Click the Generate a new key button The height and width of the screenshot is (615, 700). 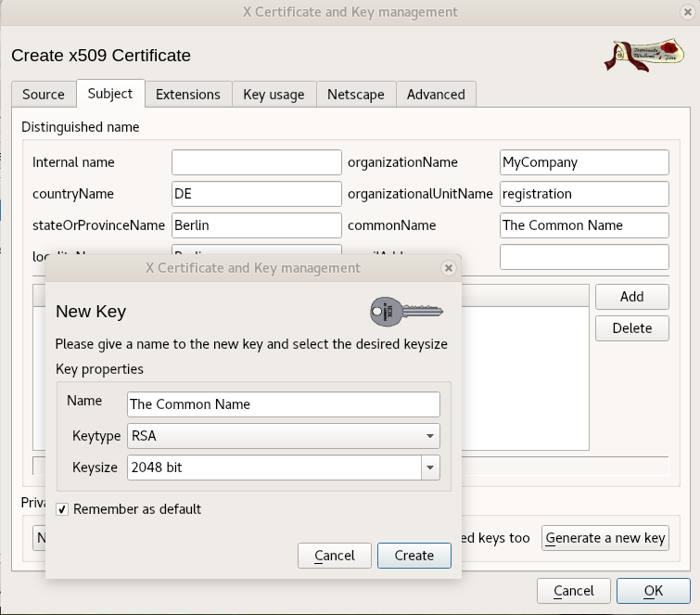pos(605,538)
